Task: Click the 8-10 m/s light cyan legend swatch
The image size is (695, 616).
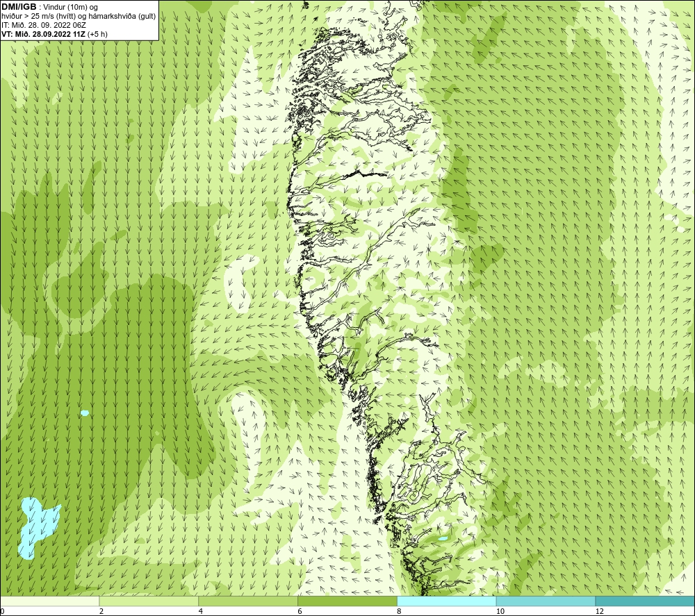Action: (447, 601)
